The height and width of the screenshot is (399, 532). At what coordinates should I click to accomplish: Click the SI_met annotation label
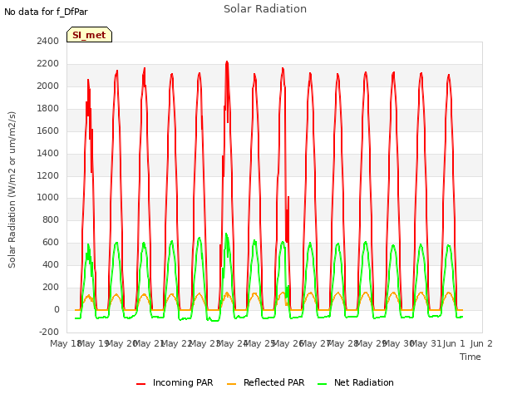click(89, 35)
